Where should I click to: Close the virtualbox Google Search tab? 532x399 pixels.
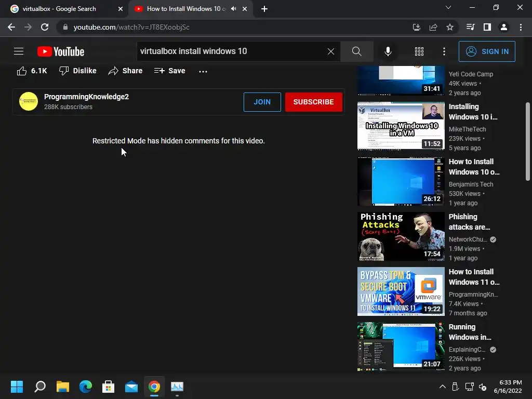[x=121, y=9]
